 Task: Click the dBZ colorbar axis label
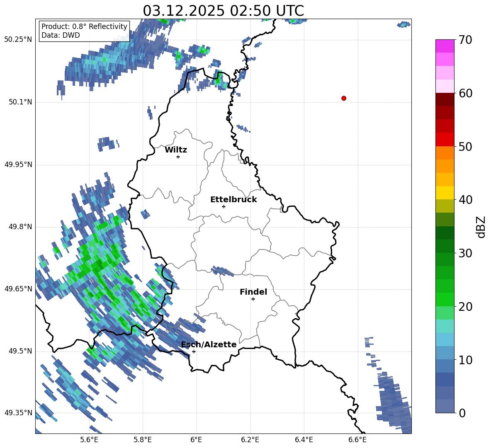481,227
